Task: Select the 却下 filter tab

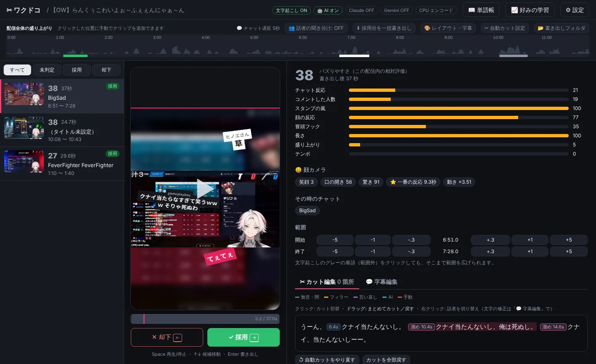Action: 106,70
